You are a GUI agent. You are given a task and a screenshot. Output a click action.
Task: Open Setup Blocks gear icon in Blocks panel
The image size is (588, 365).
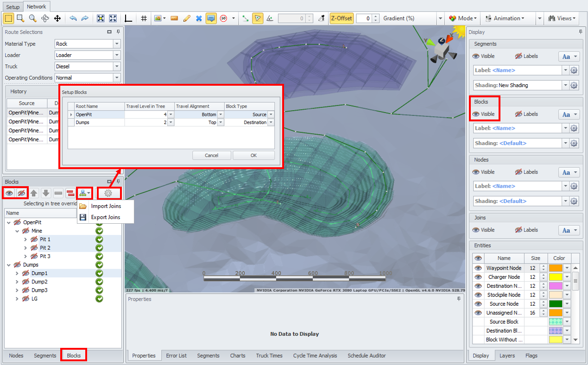coord(108,193)
